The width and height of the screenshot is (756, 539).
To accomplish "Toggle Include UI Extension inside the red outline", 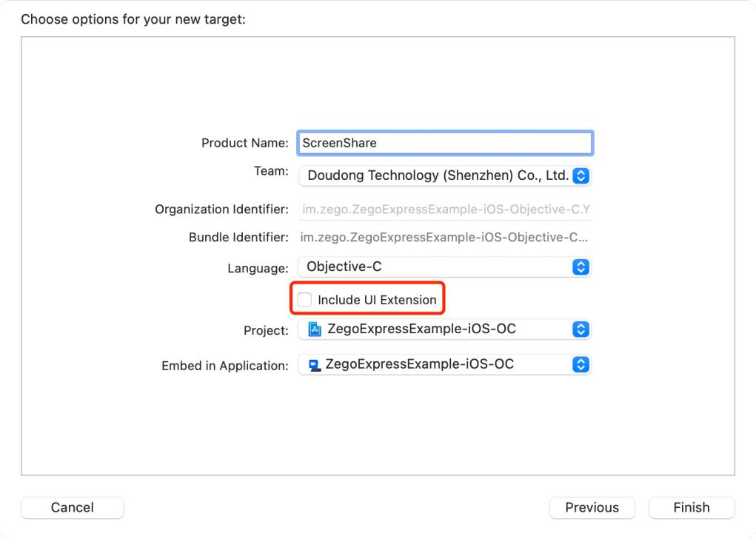I will 304,299.
